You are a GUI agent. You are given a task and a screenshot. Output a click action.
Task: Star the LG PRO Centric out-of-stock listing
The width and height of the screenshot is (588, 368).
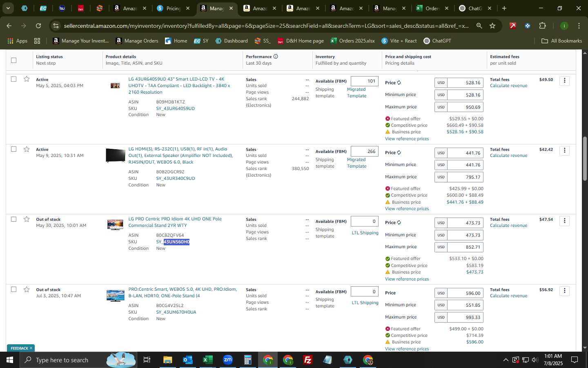coord(27,219)
